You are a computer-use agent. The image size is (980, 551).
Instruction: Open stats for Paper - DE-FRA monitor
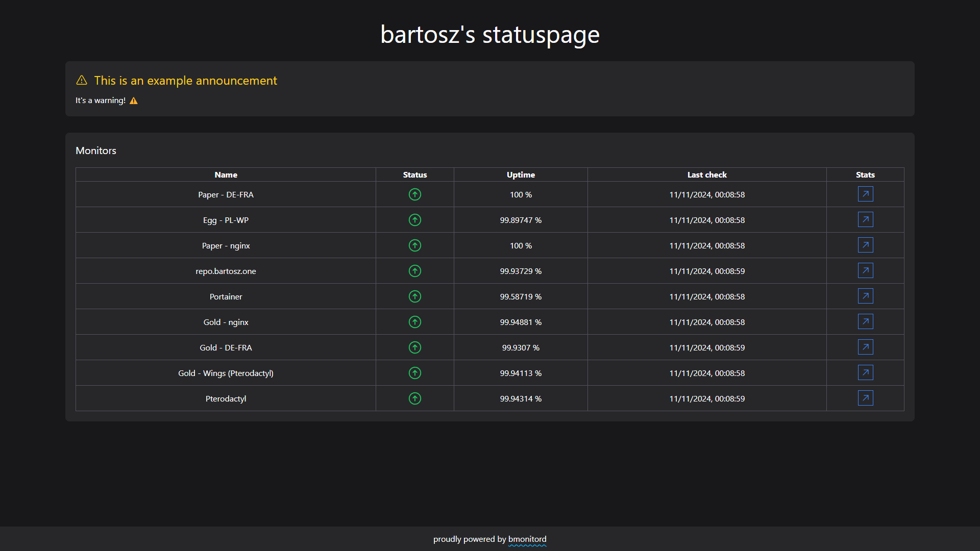click(x=866, y=194)
